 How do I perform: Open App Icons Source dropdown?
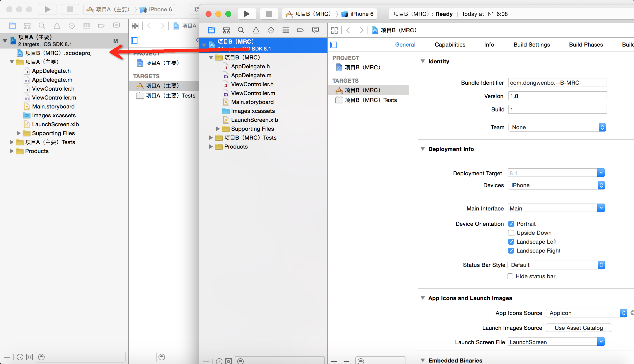coord(586,313)
